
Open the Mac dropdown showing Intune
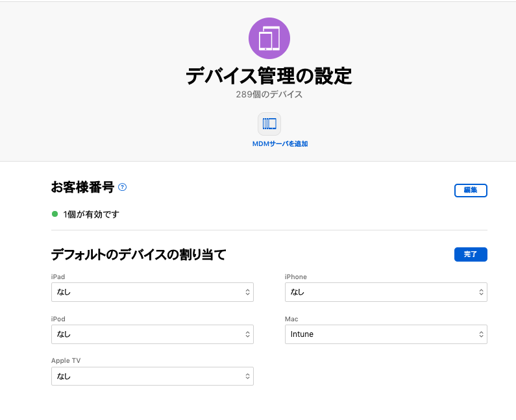(x=386, y=334)
